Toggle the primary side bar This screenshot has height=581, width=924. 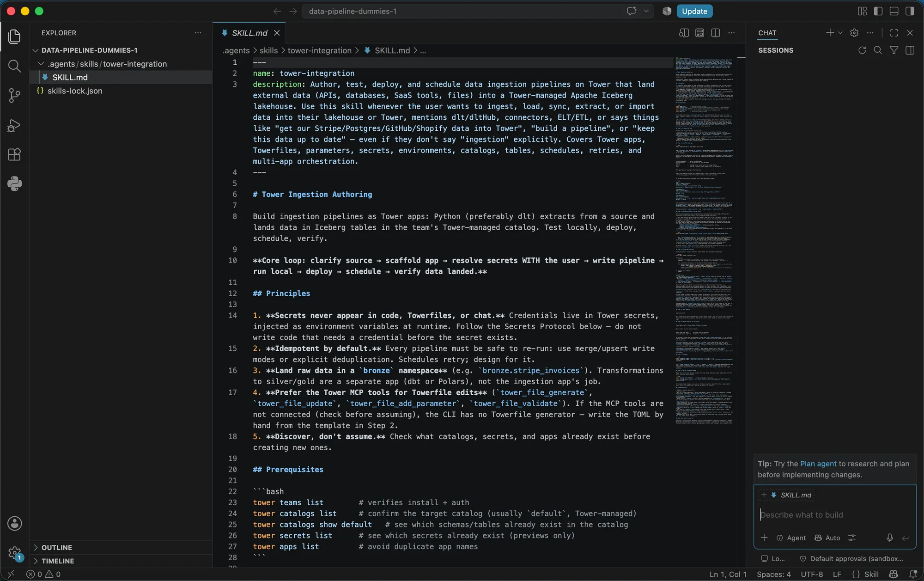878,11
